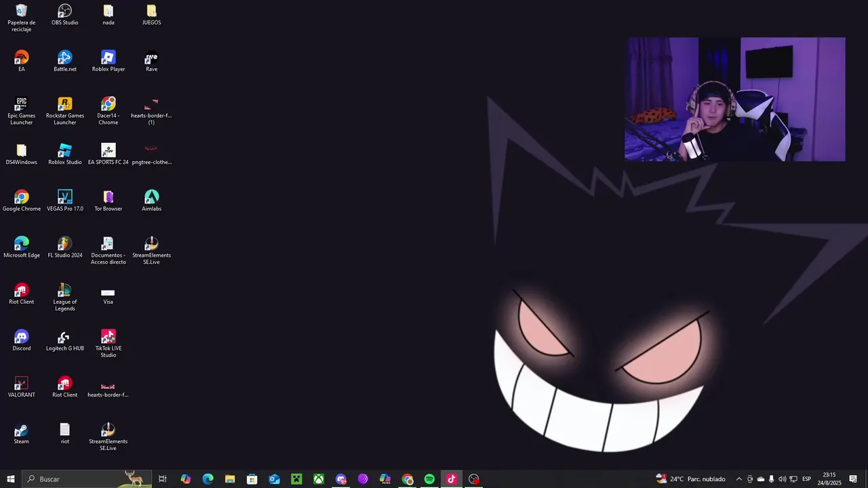Switch the ESP input language
868x488 pixels.
point(807,479)
